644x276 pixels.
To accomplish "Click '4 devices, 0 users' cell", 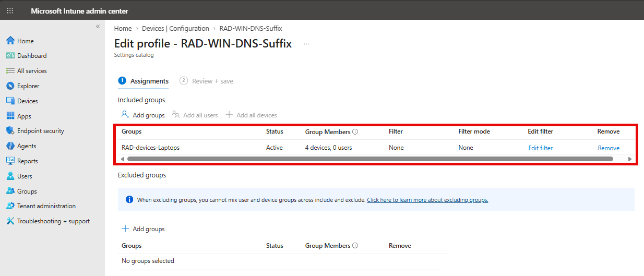I will click(x=329, y=148).
